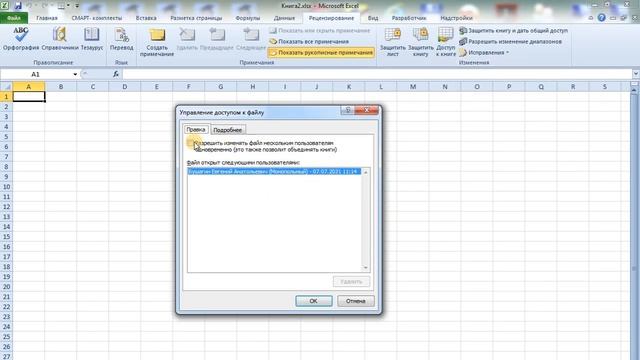640x360 pixels.
Task: Click the Name Box showing A1
Action: (36, 74)
